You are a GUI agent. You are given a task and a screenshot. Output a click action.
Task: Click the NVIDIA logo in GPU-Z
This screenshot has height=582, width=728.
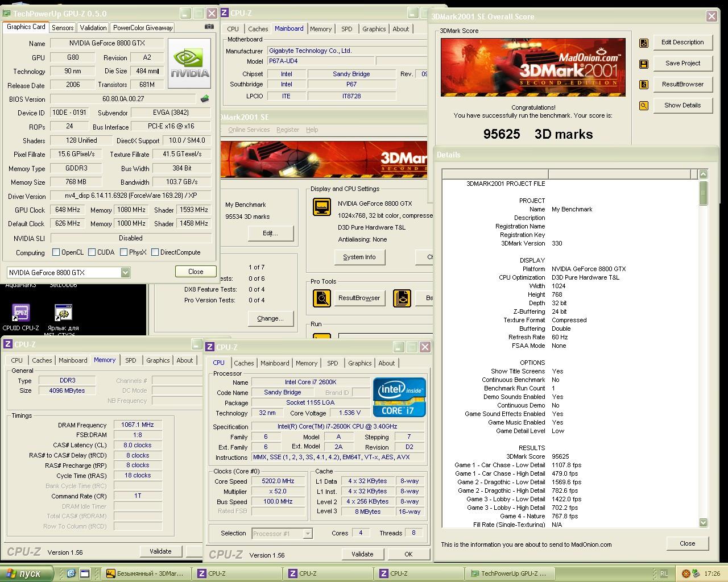click(191, 63)
